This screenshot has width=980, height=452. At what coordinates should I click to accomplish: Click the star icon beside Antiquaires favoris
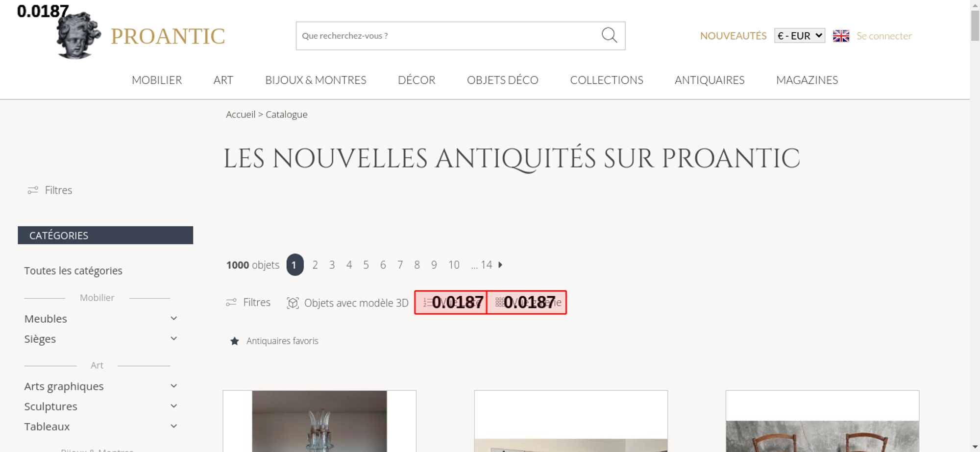235,341
